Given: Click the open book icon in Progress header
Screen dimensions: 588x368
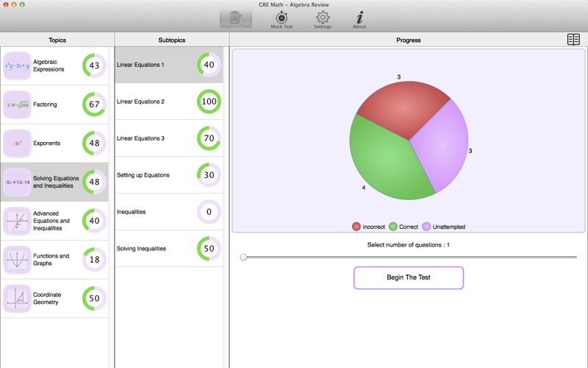Looking at the screenshot, I should point(573,40).
